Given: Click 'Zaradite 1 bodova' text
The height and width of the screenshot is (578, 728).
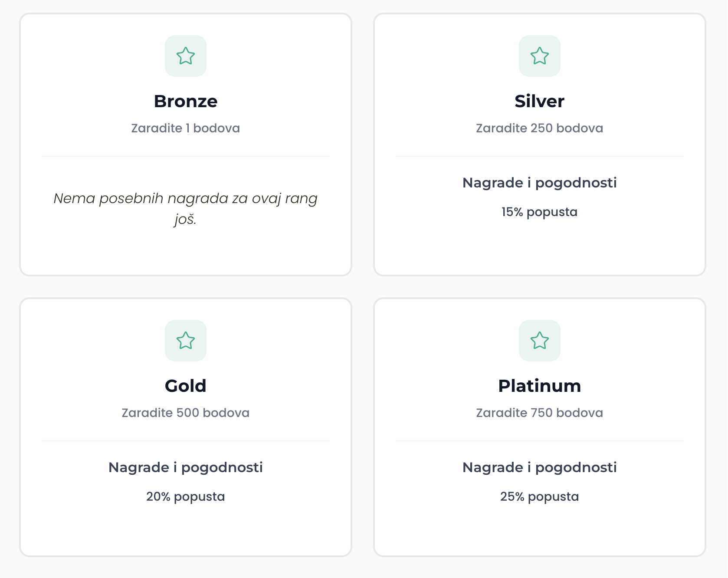Looking at the screenshot, I should pos(186,128).
